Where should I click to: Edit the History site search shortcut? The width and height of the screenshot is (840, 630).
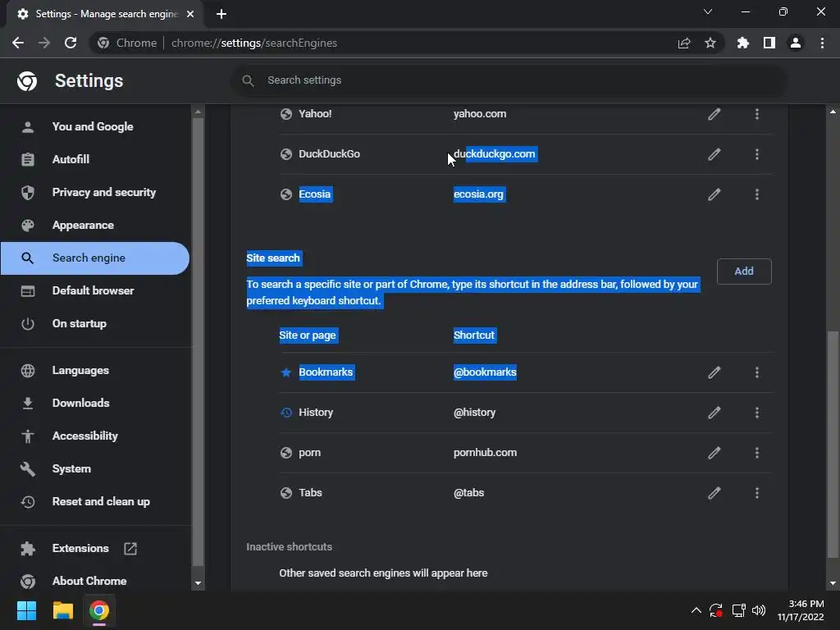point(714,413)
